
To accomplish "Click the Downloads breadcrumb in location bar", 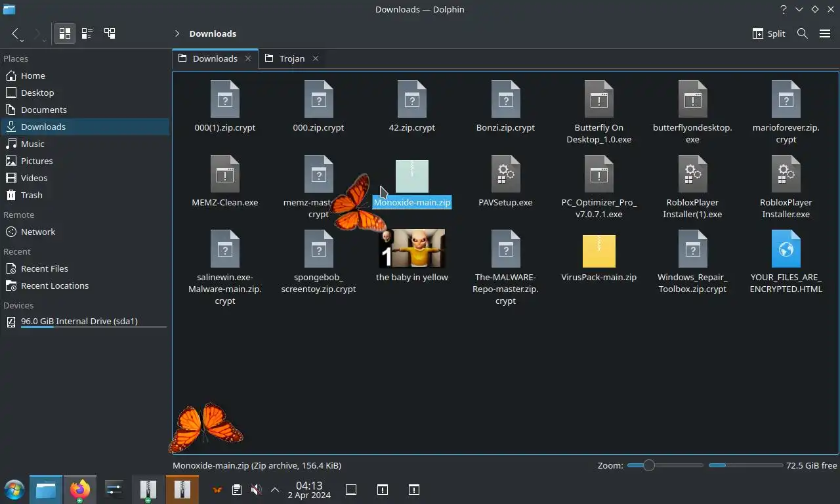I will (x=213, y=33).
